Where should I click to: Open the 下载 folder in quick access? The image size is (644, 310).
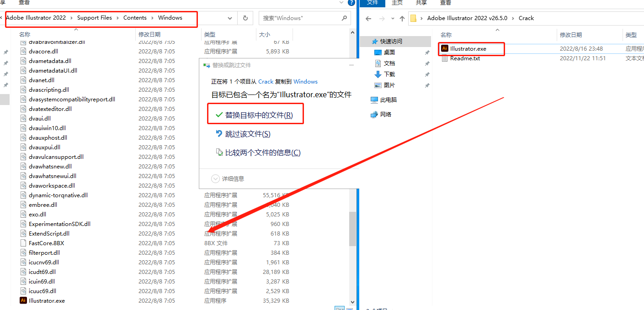389,74
